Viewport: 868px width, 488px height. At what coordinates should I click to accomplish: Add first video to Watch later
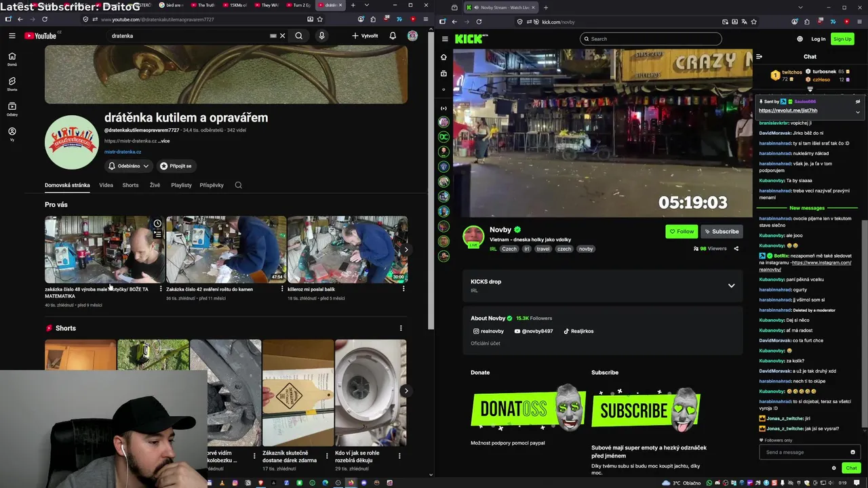pos(157,224)
